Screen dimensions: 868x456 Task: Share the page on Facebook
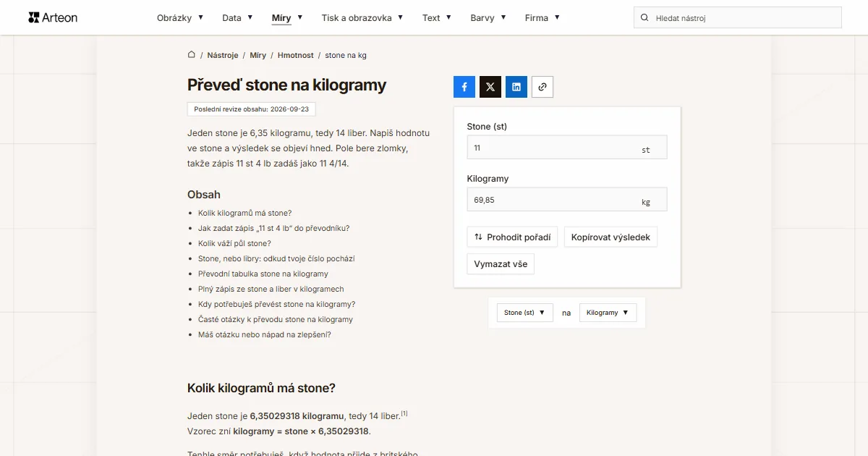(x=464, y=87)
